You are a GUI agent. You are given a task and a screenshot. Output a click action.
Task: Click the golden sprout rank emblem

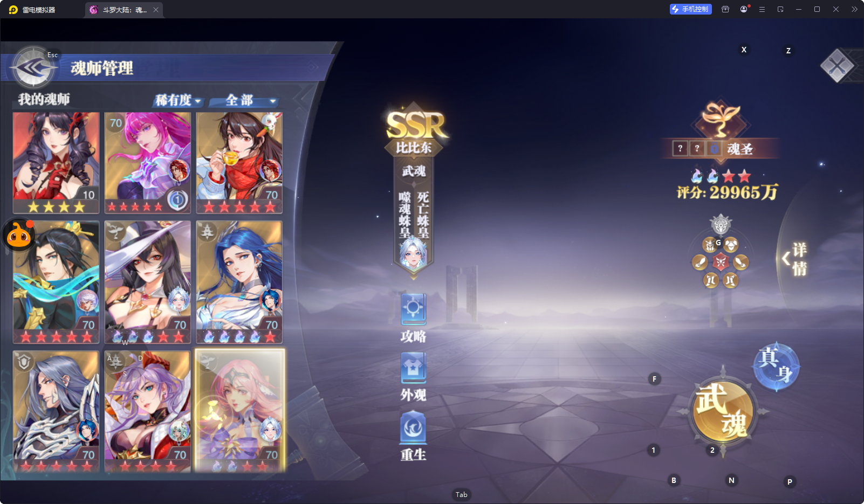point(721,119)
